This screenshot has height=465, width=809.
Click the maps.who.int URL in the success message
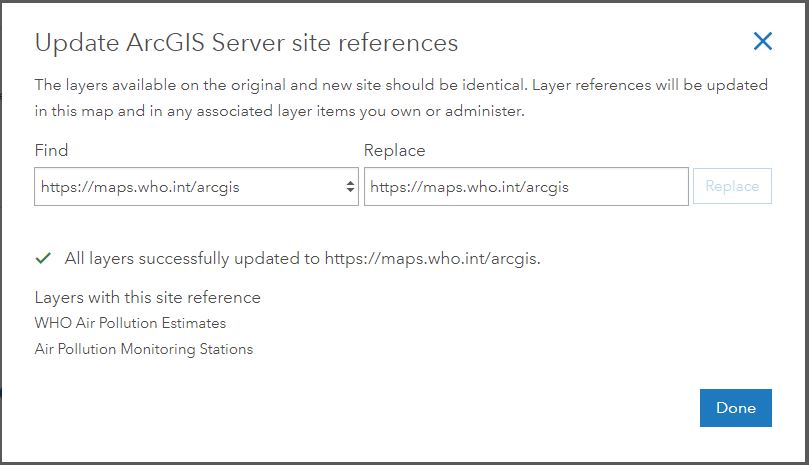(432, 258)
